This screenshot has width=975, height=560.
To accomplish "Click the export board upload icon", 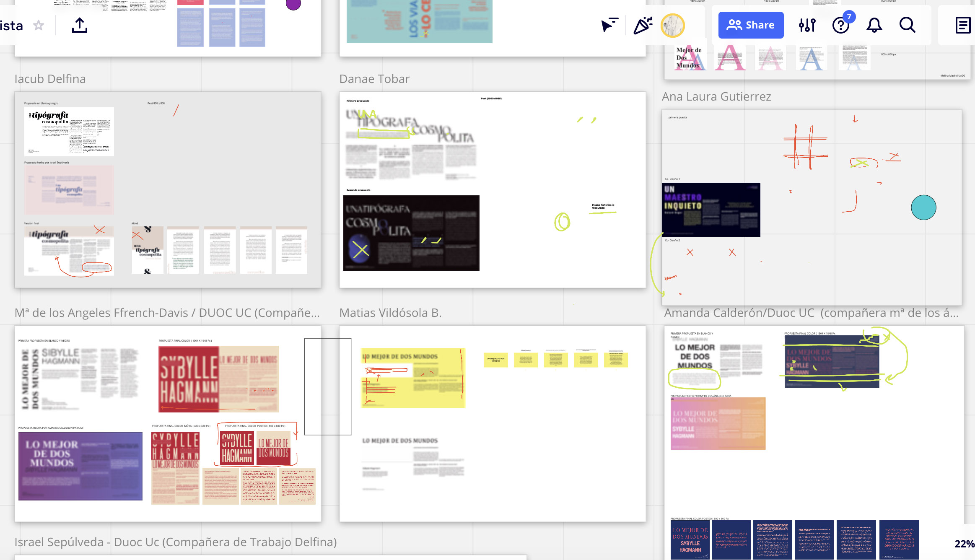I will click(80, 26).
